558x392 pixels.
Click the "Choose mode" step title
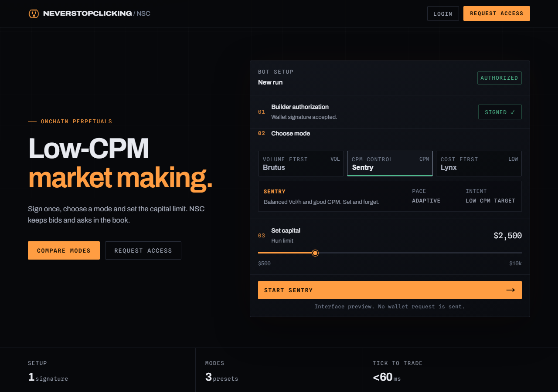pos(290,133)
